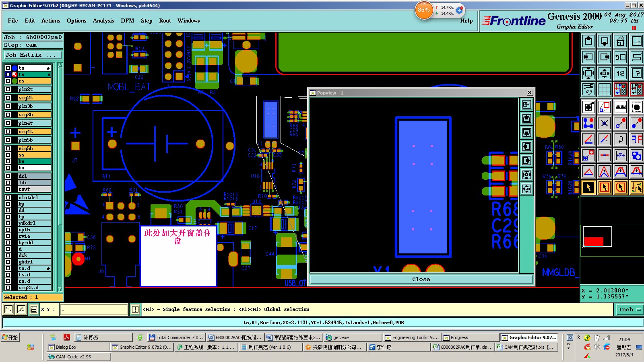Click the blue color swatch of layer 'to'
Screen dimensions: 644x362
(x=15, y=68)
